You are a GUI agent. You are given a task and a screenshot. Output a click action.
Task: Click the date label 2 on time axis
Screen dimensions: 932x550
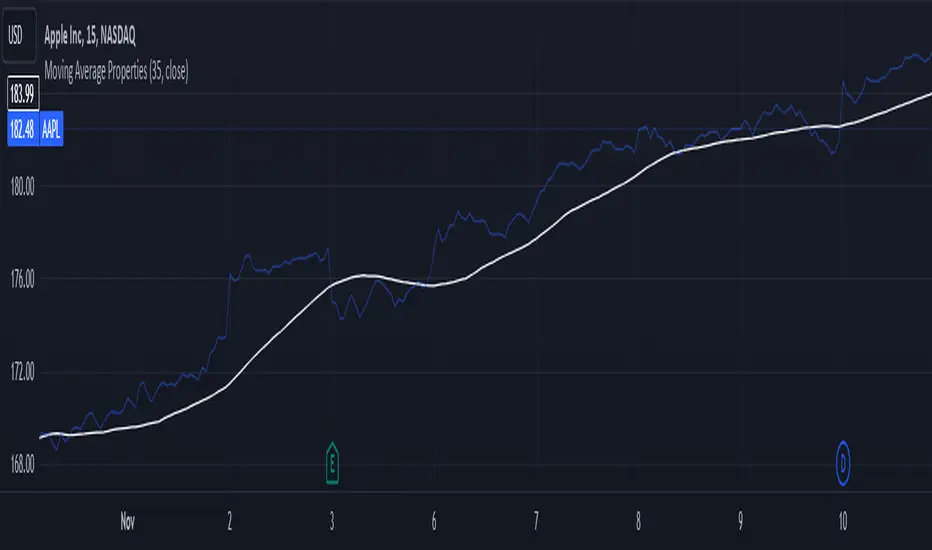230,521
